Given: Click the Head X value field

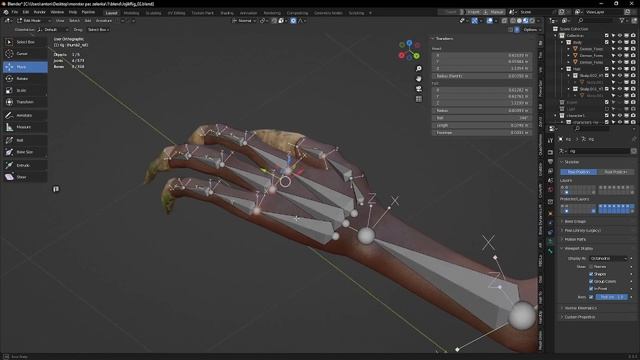Looking at the screenshot, I should (x=482, y=56).
